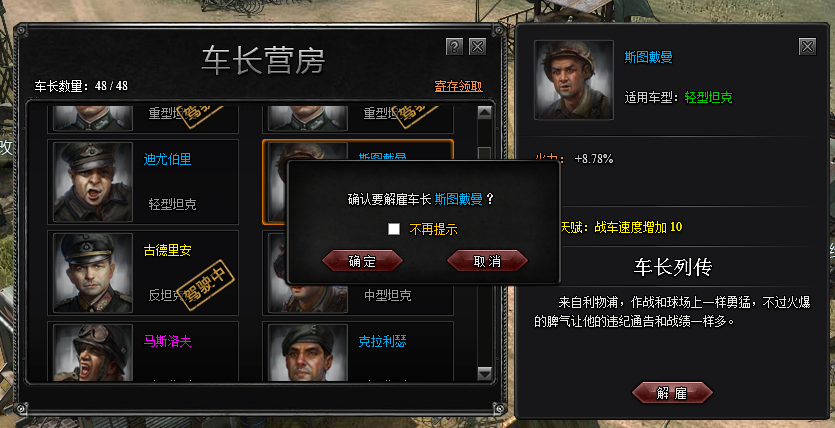The height and width of the screenshot is (428, 835).
Task: Click the scroll down arrow in the commander list
Action: 484,373
